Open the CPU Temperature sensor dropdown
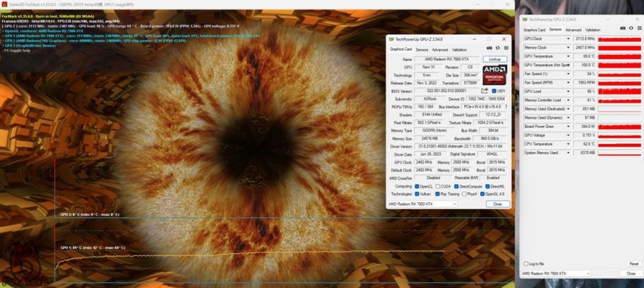Viewport: 644px width, 288px height. click(568, 144)
